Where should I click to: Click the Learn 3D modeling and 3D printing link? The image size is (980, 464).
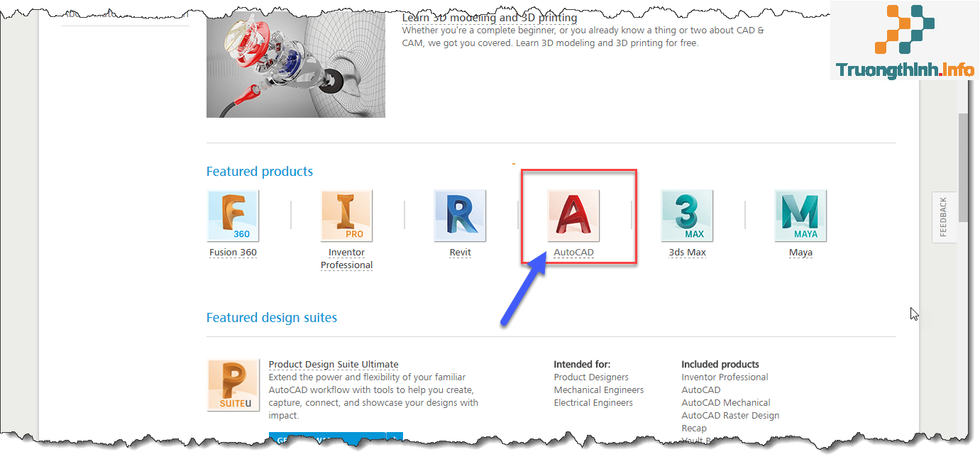pos(490,18)
